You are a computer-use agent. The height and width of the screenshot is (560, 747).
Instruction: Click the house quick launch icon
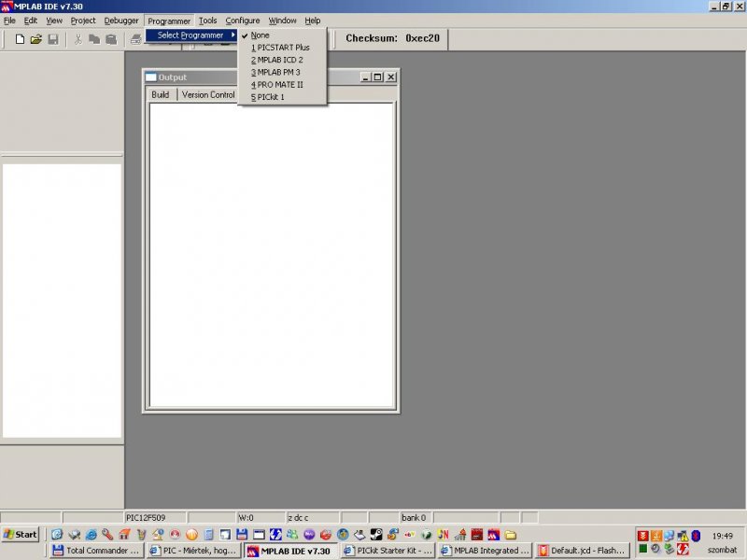[124, 535]
